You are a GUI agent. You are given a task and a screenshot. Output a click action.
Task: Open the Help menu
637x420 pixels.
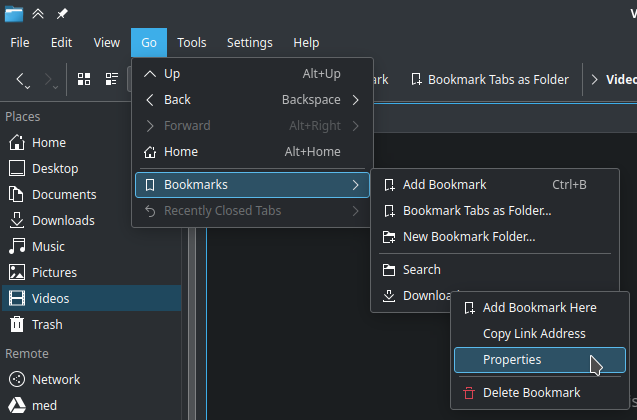(x=306, y=43)
